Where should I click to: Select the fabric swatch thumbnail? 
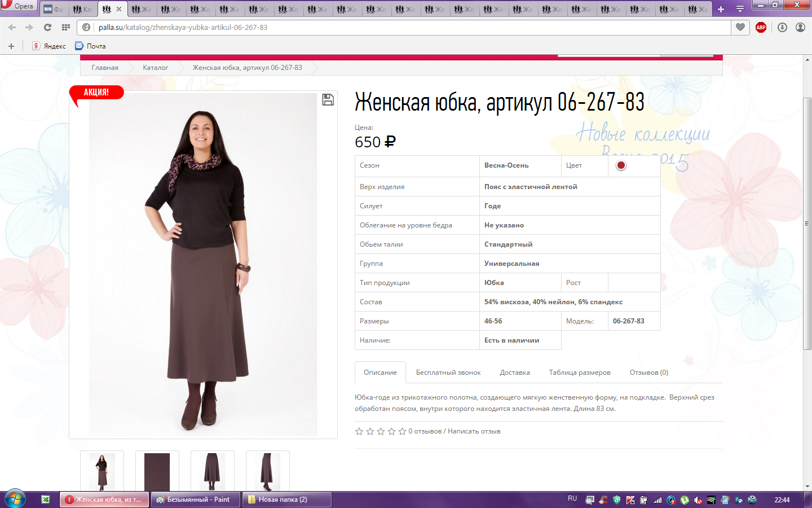[157, 471]
